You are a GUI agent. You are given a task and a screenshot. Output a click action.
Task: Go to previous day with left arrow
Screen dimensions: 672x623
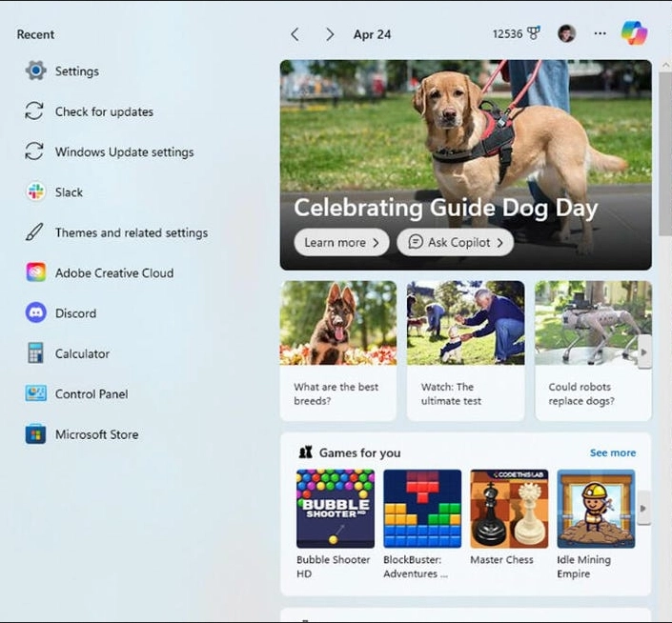pos(295,34)
